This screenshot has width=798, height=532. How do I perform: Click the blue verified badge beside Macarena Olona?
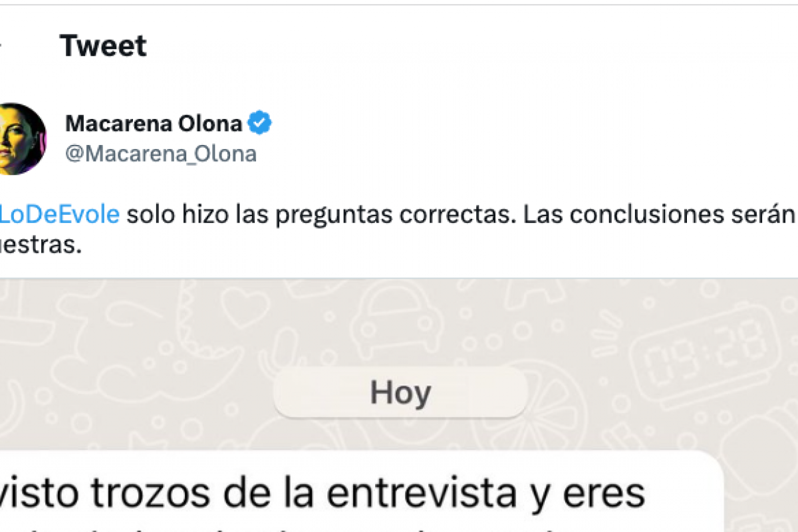point(259,124)
